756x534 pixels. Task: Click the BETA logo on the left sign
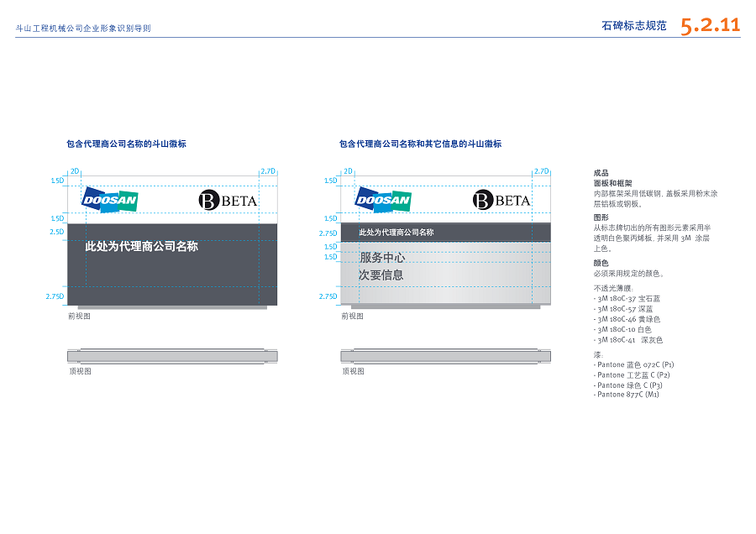(228, 200)
